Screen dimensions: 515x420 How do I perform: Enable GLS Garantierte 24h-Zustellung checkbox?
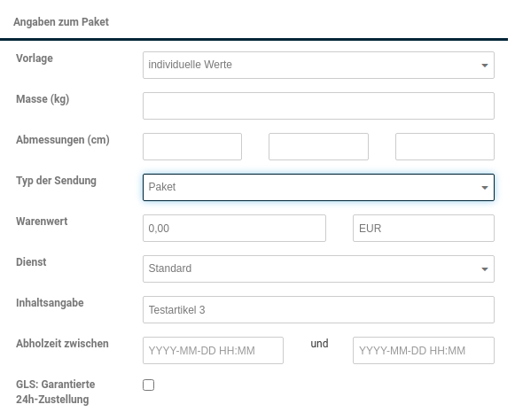pos(148,385)
